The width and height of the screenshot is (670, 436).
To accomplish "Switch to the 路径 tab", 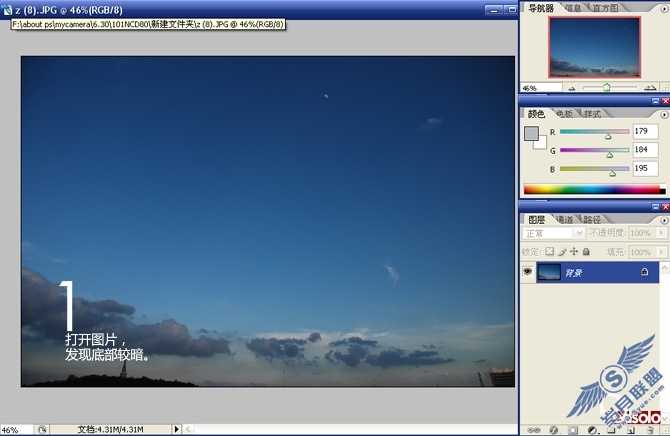I will tap(592, 220).
